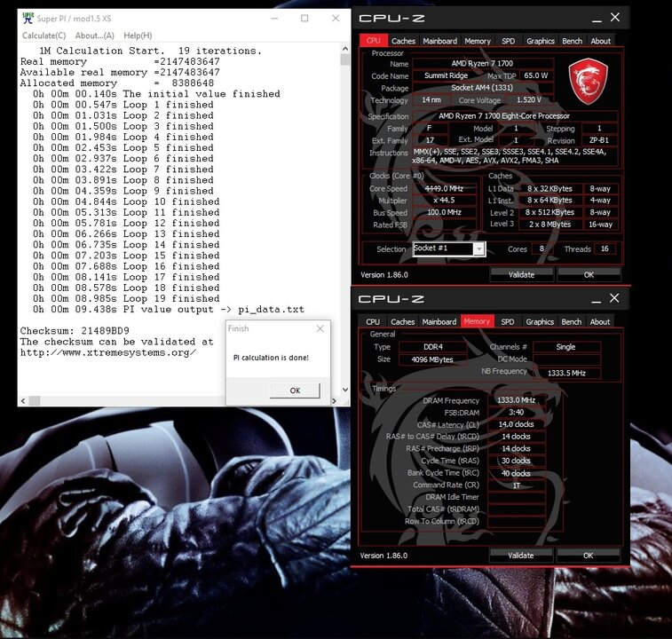
Task: Switch to SPD tab in lower CPU-Z window
Action: [508, 322]
